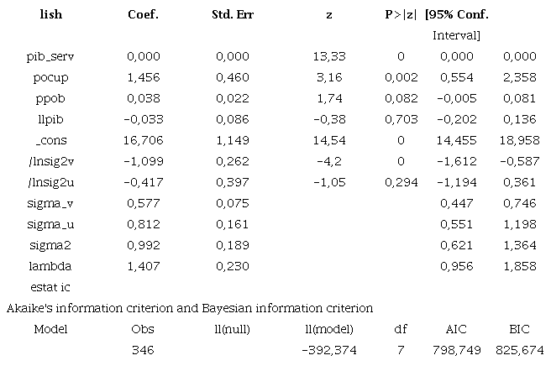This screenshot has height=392, width=551.
Task: Click the lambda coefficient 1,407
Action: pos(144,266)
